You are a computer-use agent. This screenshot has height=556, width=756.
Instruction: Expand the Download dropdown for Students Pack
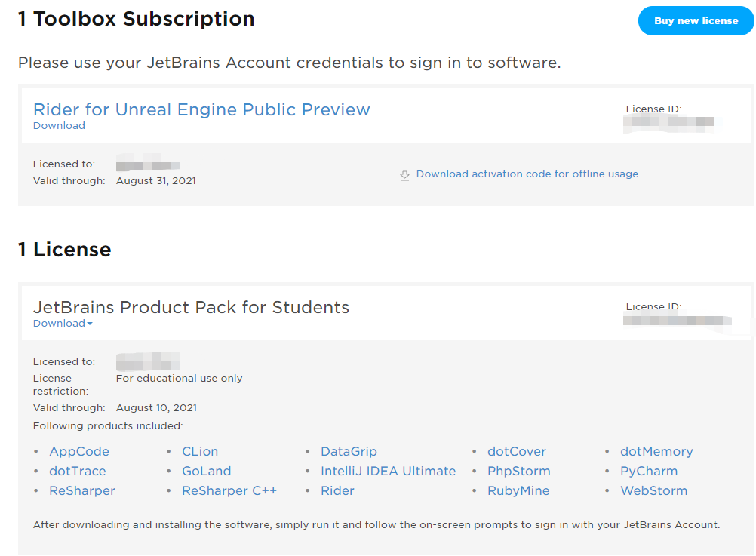(63, 324)
